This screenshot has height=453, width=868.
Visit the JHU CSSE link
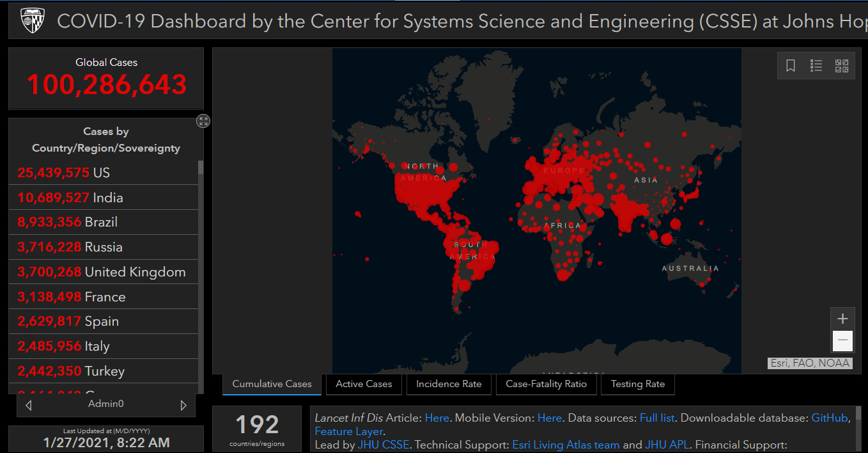383,445
